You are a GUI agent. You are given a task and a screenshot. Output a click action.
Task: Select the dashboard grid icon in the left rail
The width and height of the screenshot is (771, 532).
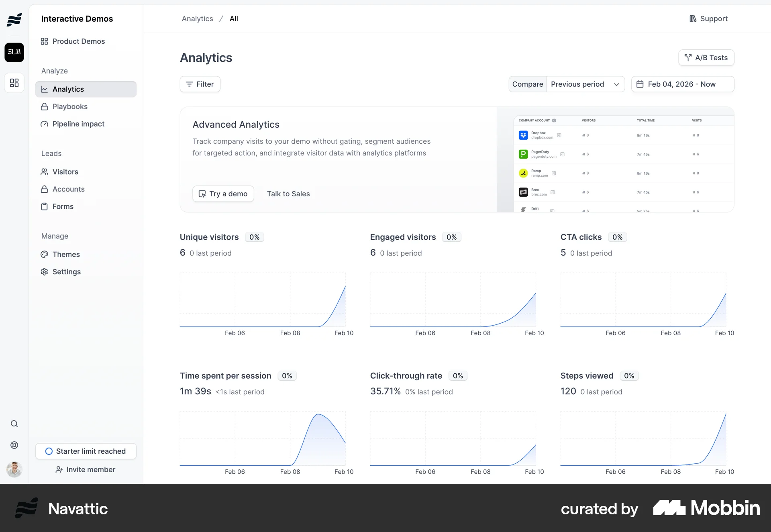coord(14,83)
